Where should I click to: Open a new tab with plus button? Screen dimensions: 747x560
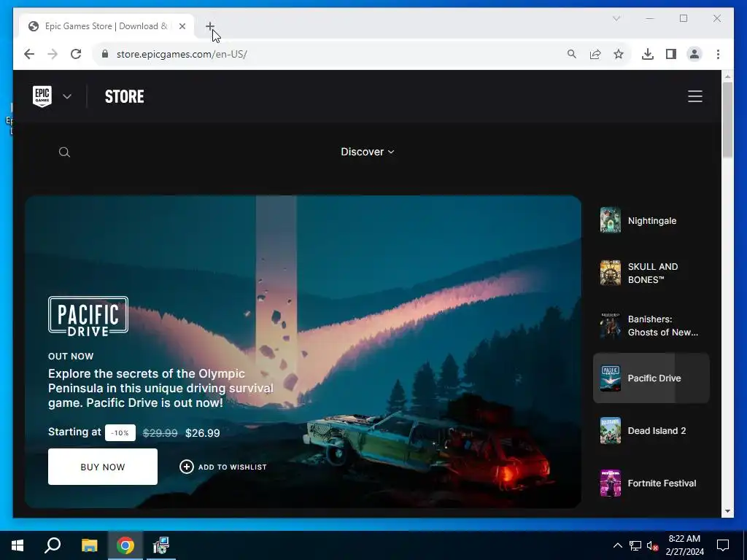pos(210,26)
